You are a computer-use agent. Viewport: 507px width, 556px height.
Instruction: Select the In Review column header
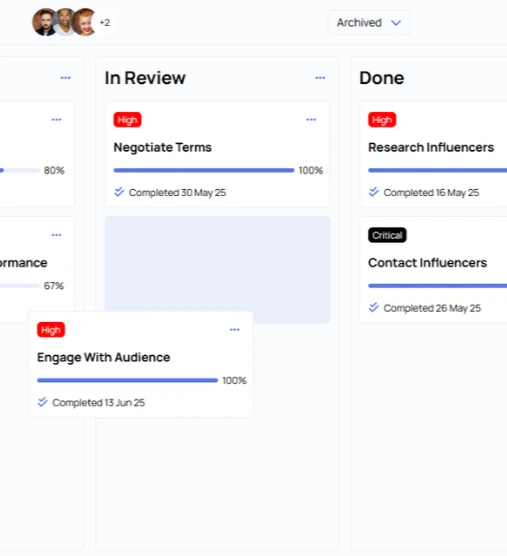tap(145, 78)
